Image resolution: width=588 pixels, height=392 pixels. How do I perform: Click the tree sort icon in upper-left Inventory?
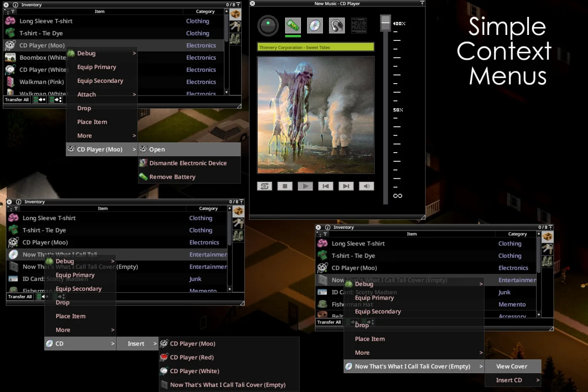click(7, 11)
